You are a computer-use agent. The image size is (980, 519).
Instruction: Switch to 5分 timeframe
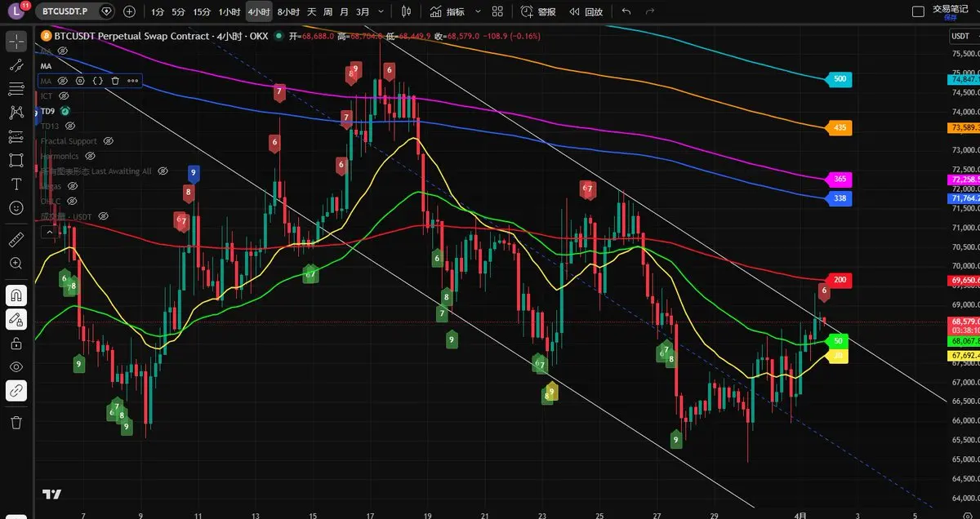[179, 11]
